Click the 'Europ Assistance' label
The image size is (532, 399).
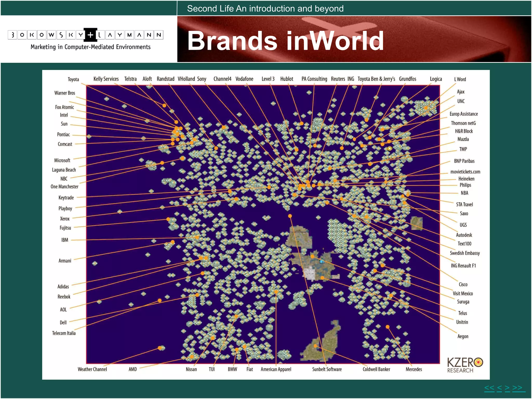click(x=464, y=114)
